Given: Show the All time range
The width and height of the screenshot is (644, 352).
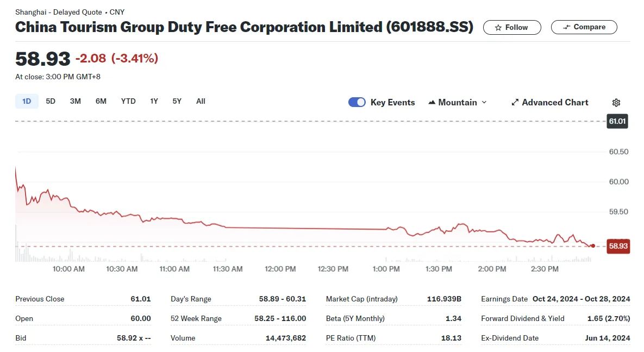Looking at the screenshot, I should pos(201,101).
